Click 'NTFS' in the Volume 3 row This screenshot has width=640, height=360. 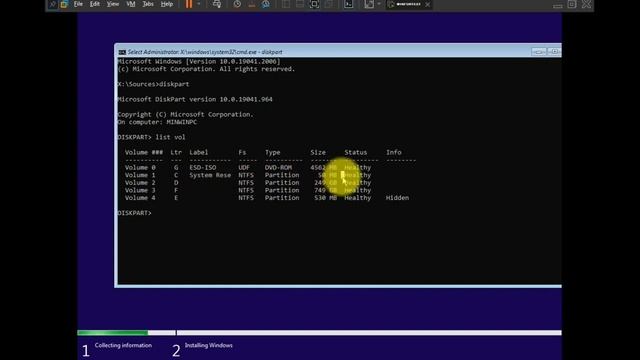[x=246, y=190]
